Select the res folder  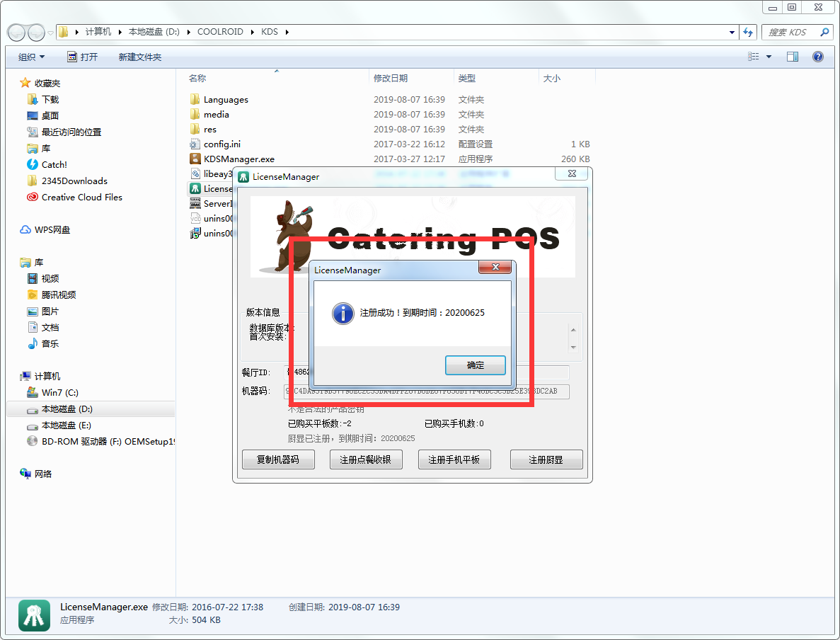(x=209, y=129)
